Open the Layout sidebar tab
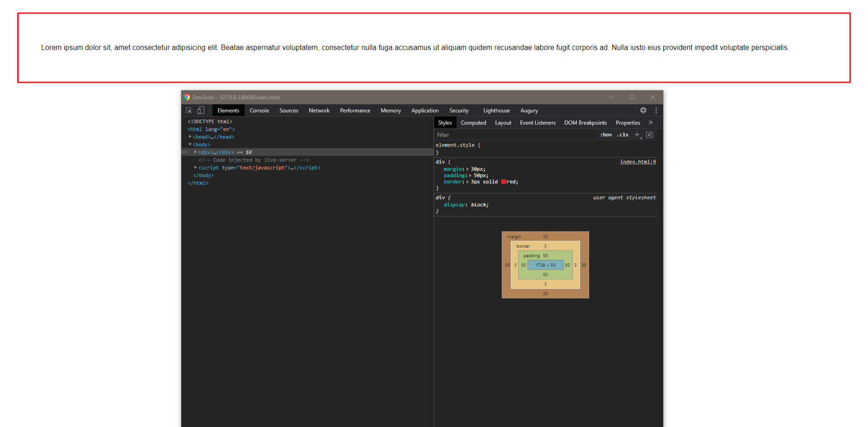The height and width of the screenshot is (427, 868). tap(503, 123)
